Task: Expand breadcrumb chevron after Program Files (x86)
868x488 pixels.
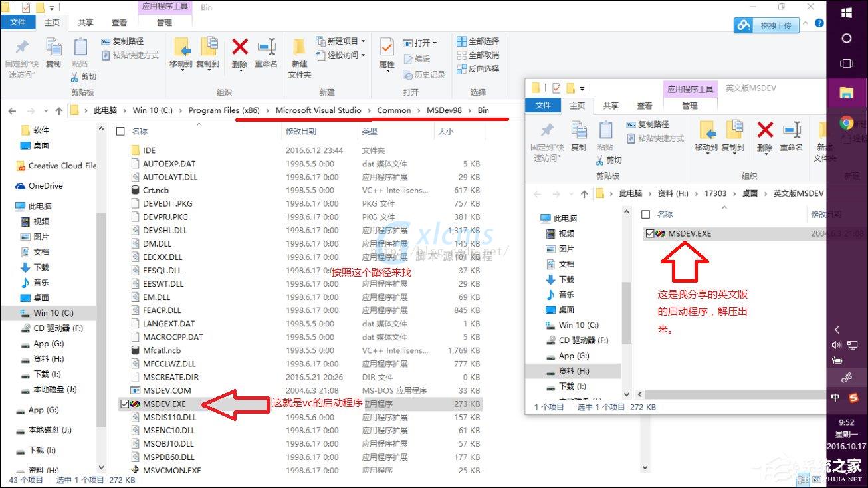Action: pyautogui.click(x=268, y=110)
